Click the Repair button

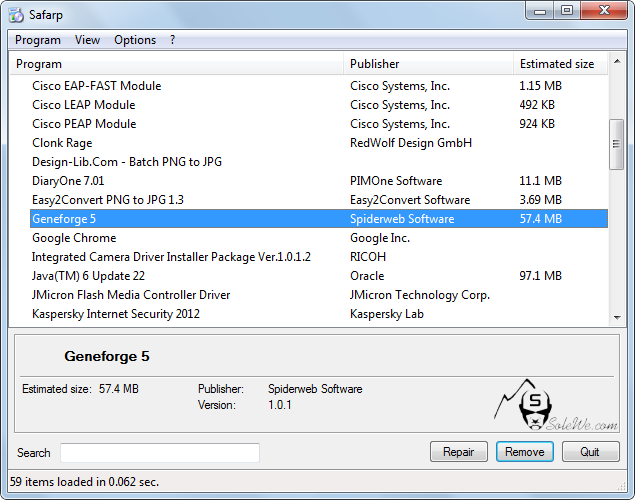coord(458,451)
